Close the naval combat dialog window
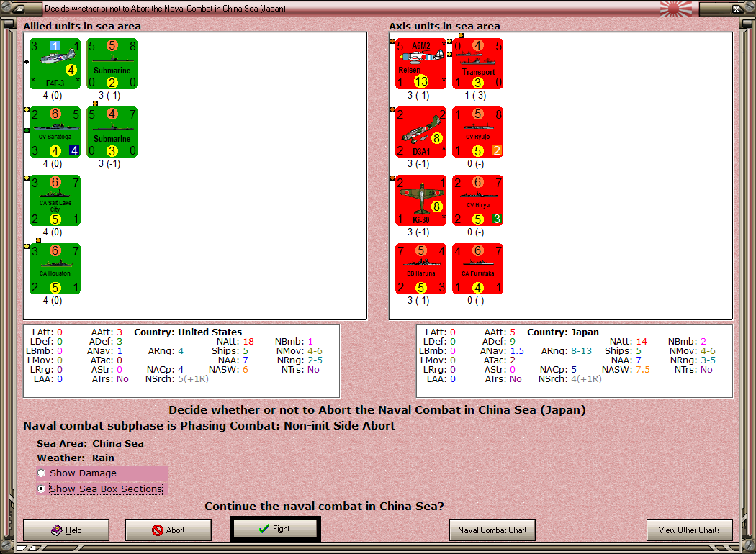Screen dimensions: 756x554 737,8
